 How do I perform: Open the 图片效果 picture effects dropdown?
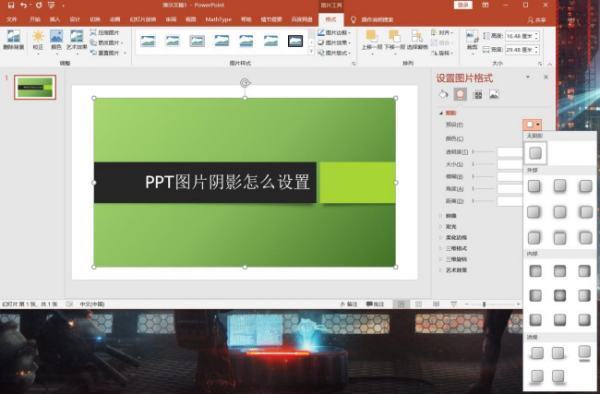[x=334, y=42]
